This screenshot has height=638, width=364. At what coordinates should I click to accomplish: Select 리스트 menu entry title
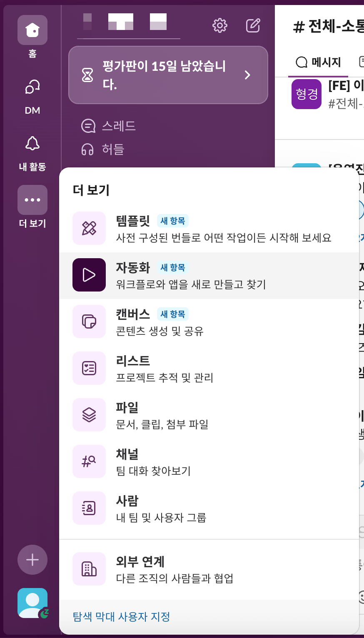[133, 361]
